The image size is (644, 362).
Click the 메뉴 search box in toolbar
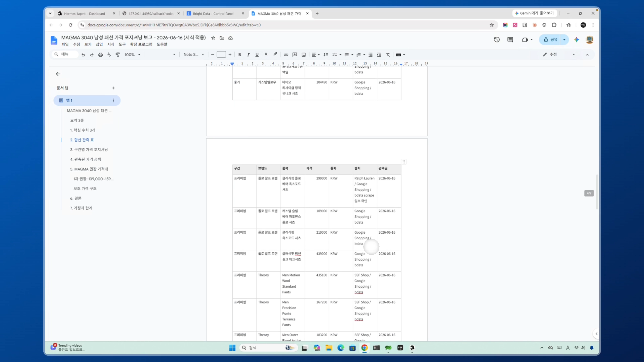pyautogui.click(x=65, y=54)
